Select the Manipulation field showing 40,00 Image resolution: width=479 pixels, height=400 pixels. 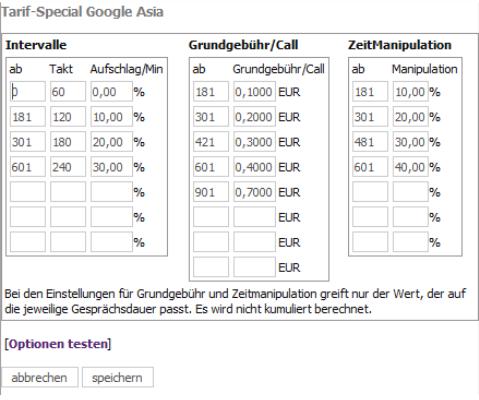(410, 167)
